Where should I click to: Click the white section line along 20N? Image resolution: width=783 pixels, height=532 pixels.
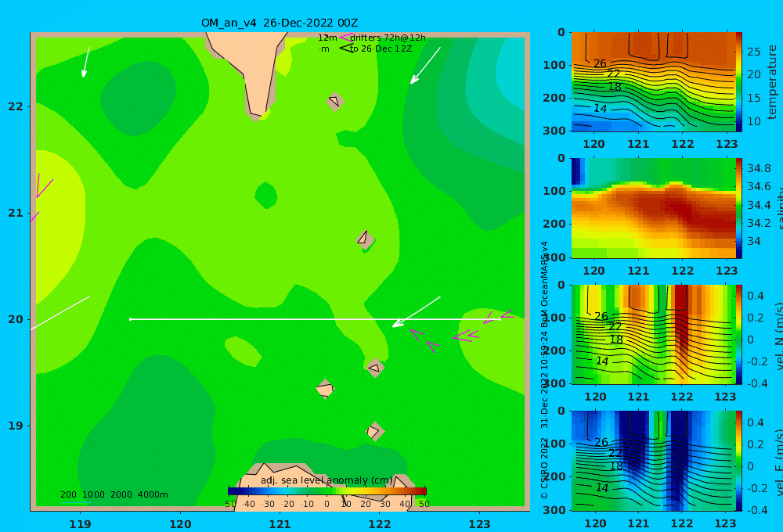[x=315, y=319]
